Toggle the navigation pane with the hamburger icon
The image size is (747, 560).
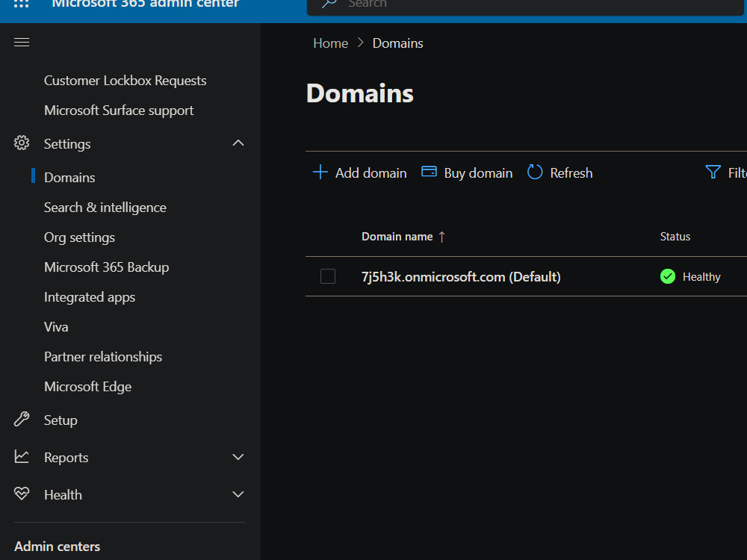21,42
